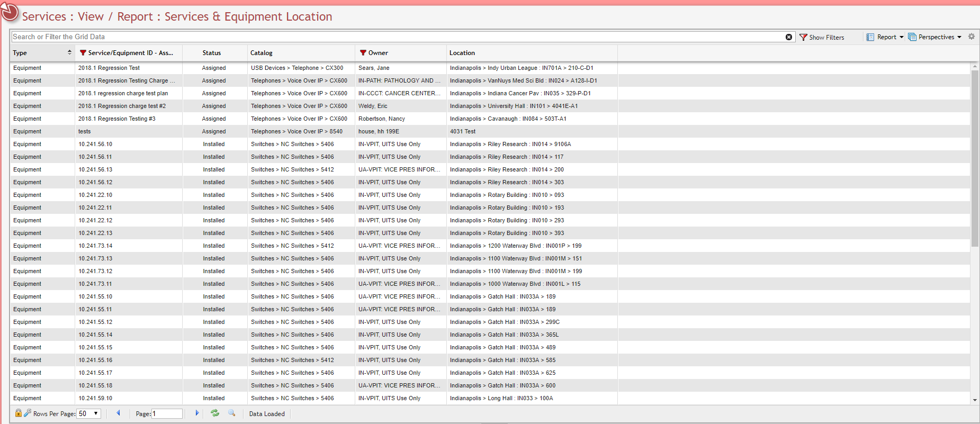This screenshot has height=424, width=980.
Task: Click the filter funnel on Owner column
Action: [363, 53]
